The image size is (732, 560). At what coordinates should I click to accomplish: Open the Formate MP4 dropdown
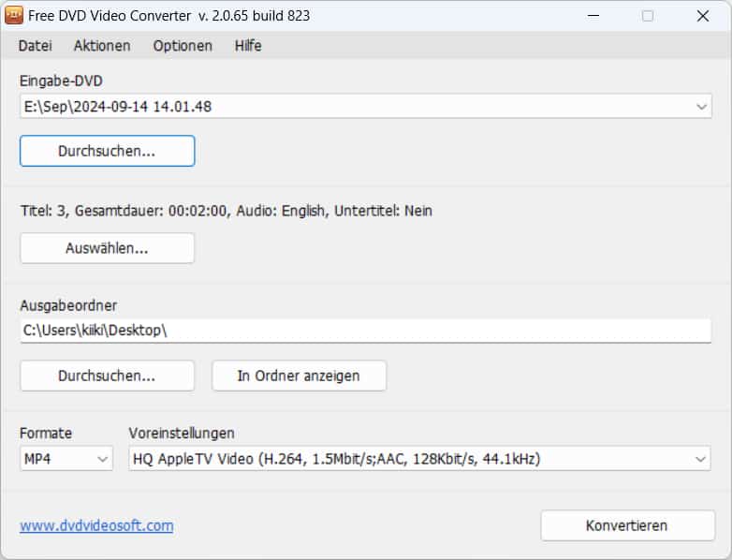66,459
